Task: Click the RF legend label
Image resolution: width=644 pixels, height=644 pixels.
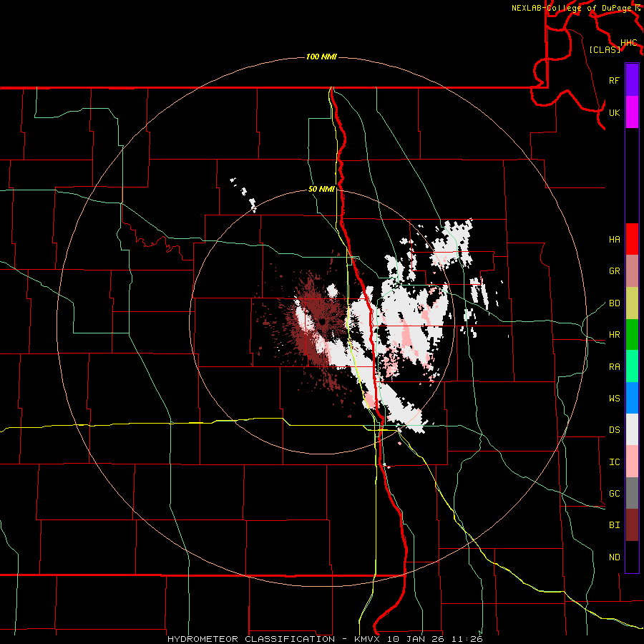Action: tap(614, 80)
